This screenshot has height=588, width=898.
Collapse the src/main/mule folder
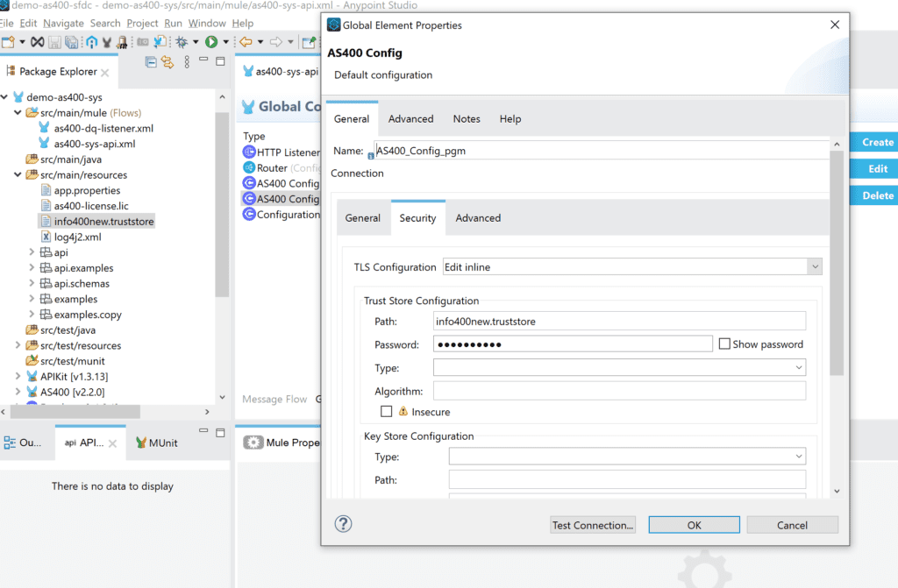point(18,112)
